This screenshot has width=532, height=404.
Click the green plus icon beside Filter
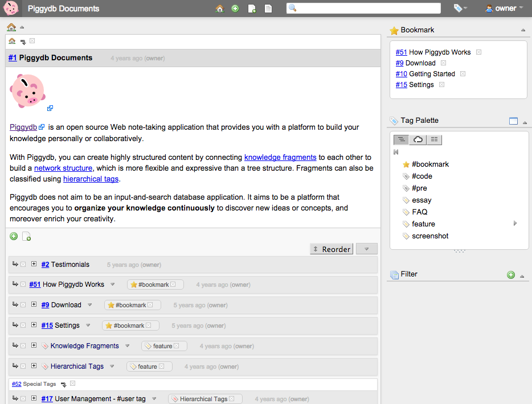coord(511,275)
